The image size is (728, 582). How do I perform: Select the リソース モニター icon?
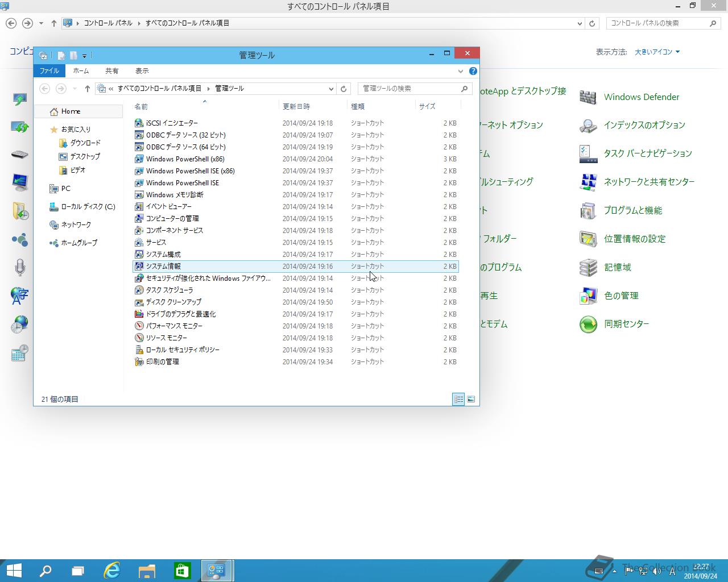tap(139, 338)
